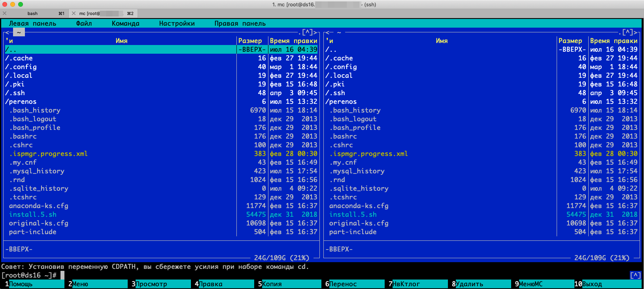Select original-ks.cfg in right panel

point(482,223)
